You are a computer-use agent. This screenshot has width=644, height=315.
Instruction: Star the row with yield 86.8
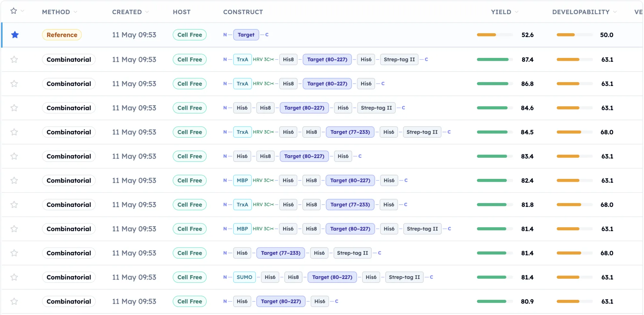click(14, 84)
